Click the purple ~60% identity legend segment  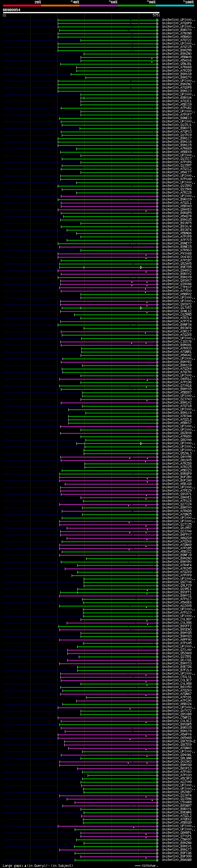click(x=99, y=6)
